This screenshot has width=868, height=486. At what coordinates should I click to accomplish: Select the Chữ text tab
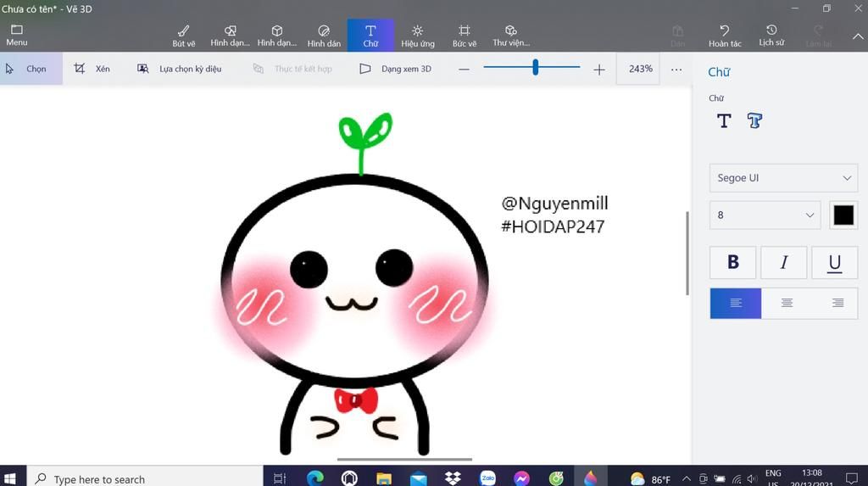coord(370,36)
